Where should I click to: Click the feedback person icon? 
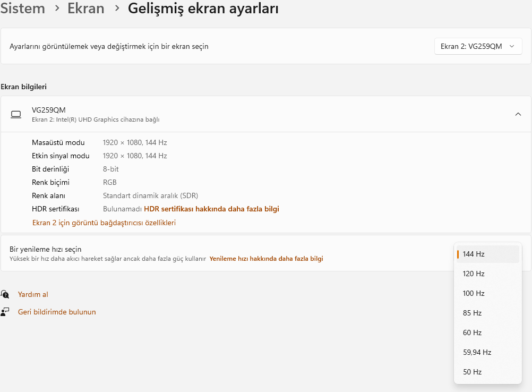(x=5, y=312)
